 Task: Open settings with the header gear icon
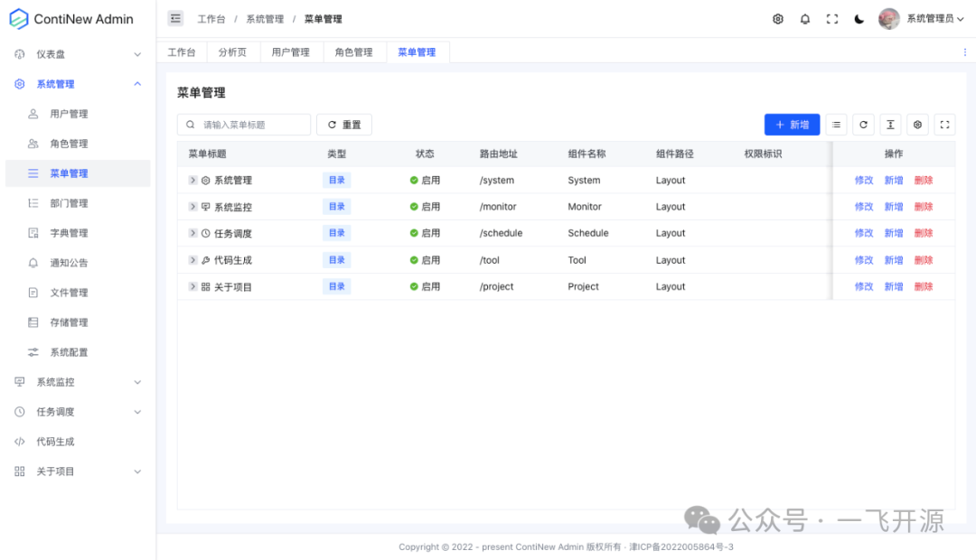[x=777, y=18]
